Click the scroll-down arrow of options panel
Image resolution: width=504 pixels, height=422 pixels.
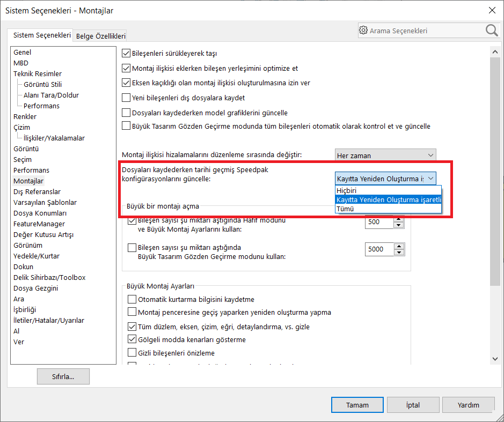click(x=495, y=359)
